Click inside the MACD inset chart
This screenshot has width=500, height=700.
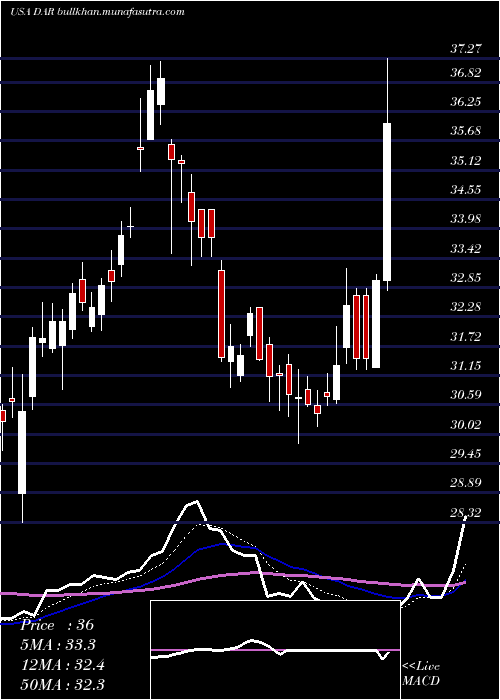[x=275, y=650]
